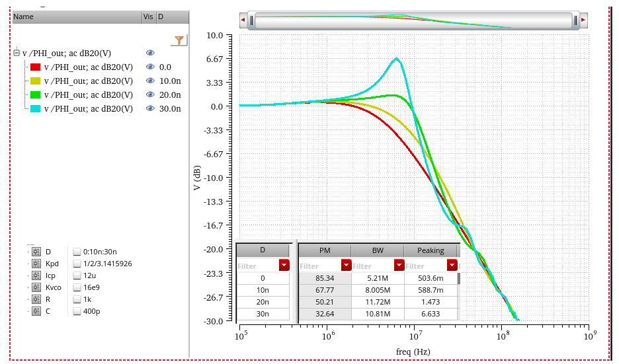Screen dimensions: 619x364
Task: Hide the red PHI_out trace at 0.0
Action: 150,67
